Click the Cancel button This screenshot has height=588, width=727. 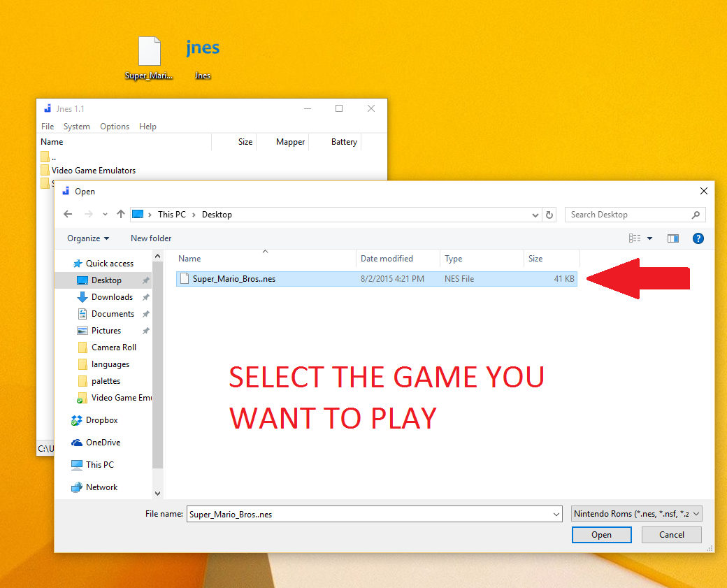point(672,535)
